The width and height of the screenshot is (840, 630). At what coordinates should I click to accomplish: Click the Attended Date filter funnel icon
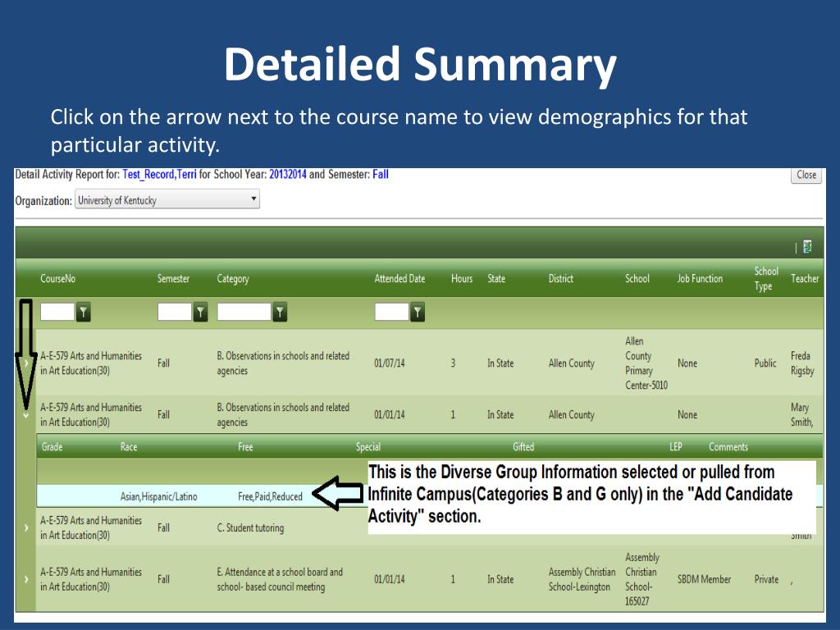(418, 312)
